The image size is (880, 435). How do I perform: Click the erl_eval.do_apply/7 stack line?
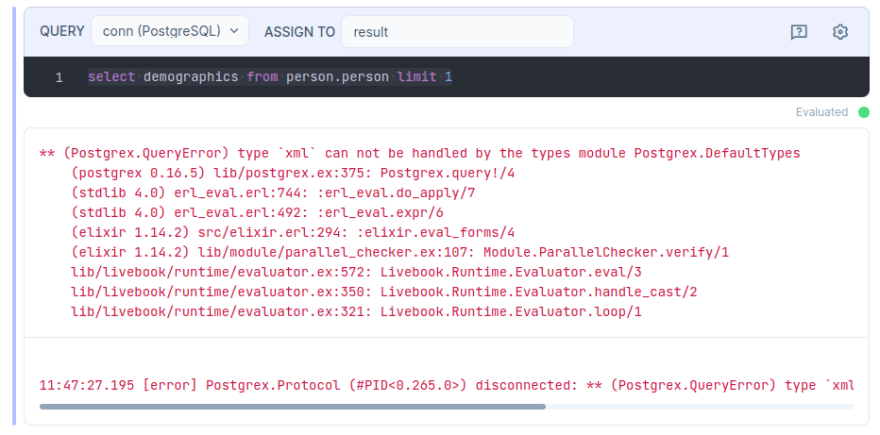click(273, 193)
